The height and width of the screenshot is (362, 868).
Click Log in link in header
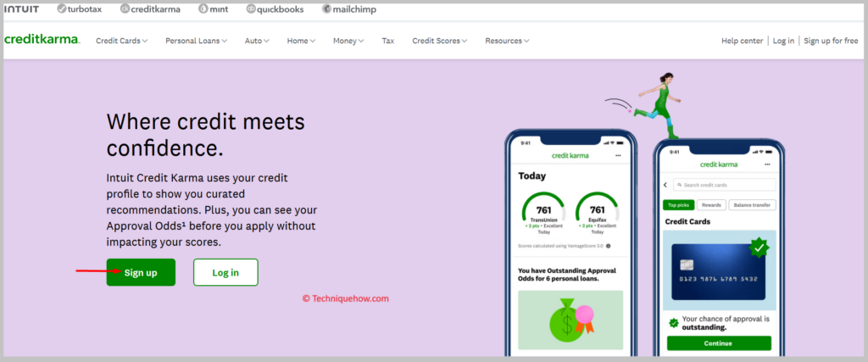pos(783,41)
